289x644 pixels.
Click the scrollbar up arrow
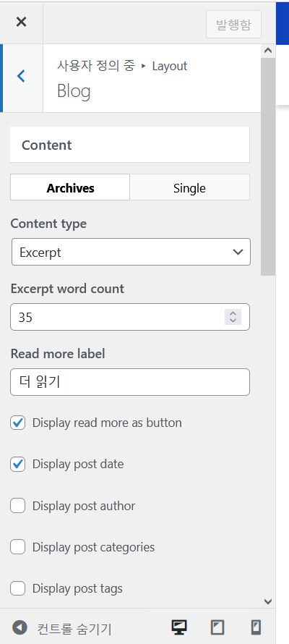tap(268, 51)
